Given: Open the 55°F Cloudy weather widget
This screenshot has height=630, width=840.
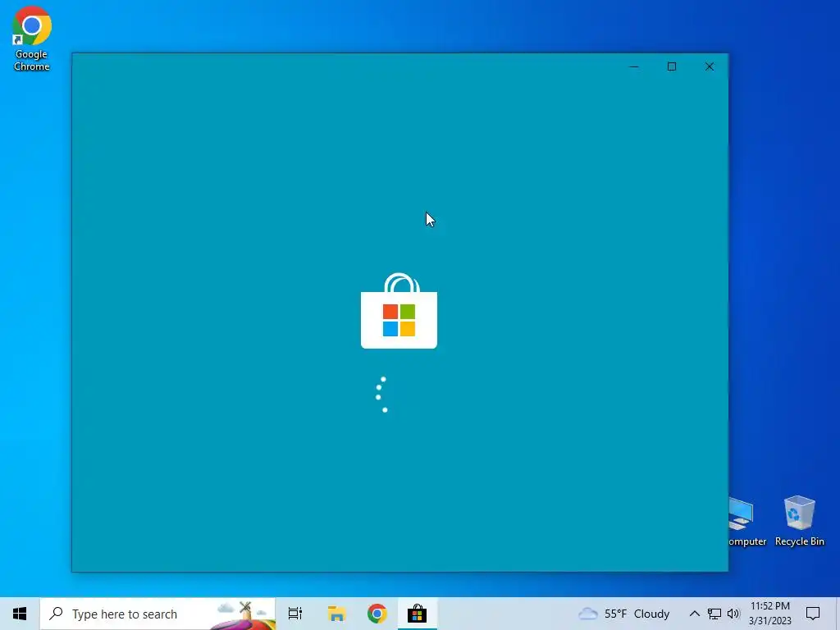Looking at the screenshot, I should 624,614.
